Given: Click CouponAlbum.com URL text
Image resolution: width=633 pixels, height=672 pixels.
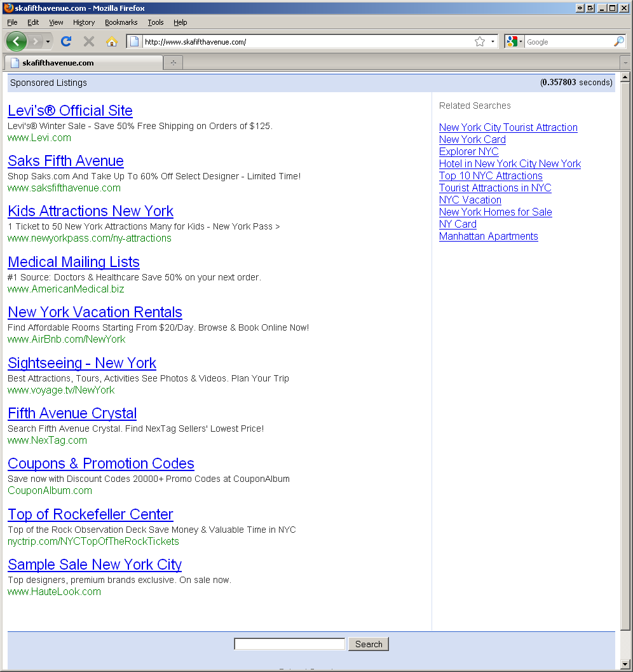Looking at the screenshot, I should pos(50,490).
